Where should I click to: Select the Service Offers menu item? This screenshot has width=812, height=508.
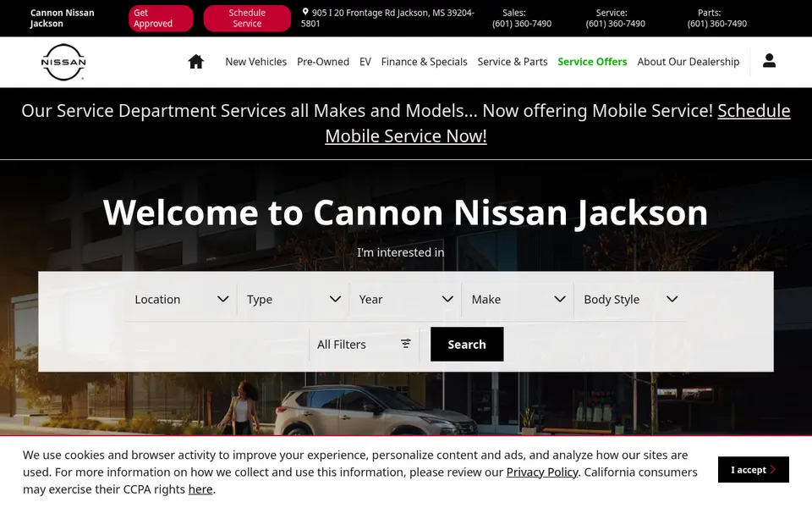pos(592,62)
